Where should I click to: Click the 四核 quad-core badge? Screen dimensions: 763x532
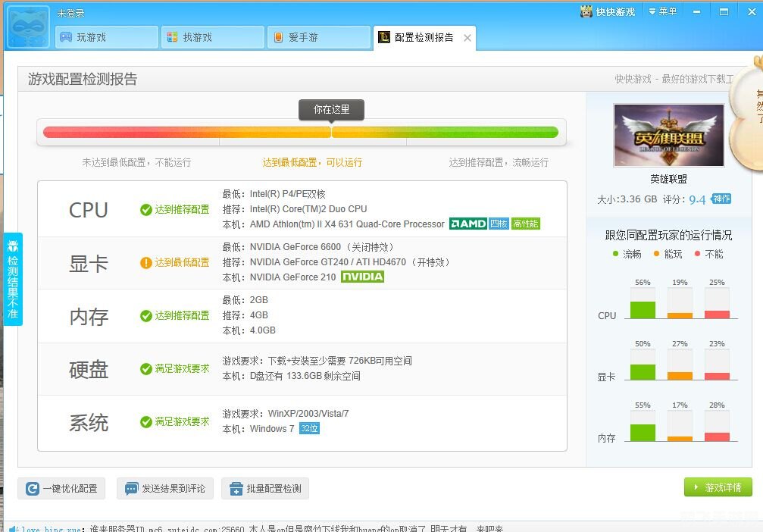pos(499,224)
